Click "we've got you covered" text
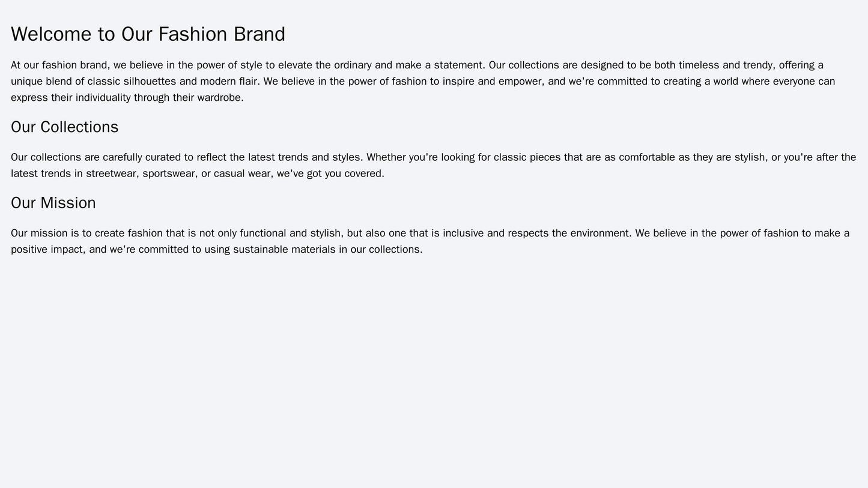Image resolution: width=868 pixels, height=488 pixels. (330, 173)
